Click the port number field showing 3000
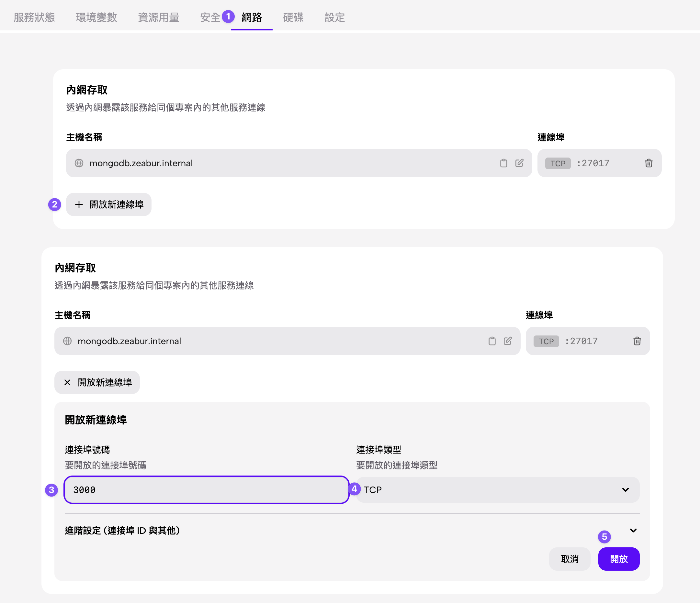Screen dimensions: 700x603 [x=206, y=489]
